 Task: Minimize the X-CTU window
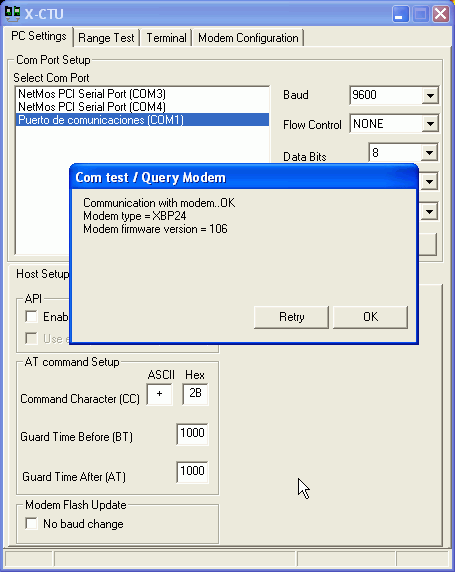click(x=401, y=14)
